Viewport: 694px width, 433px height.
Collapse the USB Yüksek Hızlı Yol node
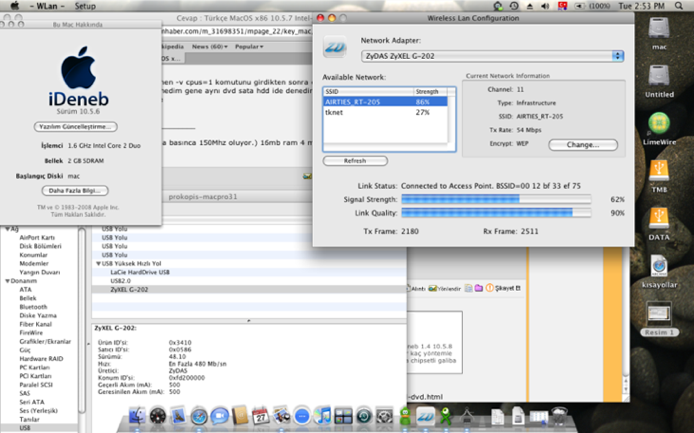98,263
